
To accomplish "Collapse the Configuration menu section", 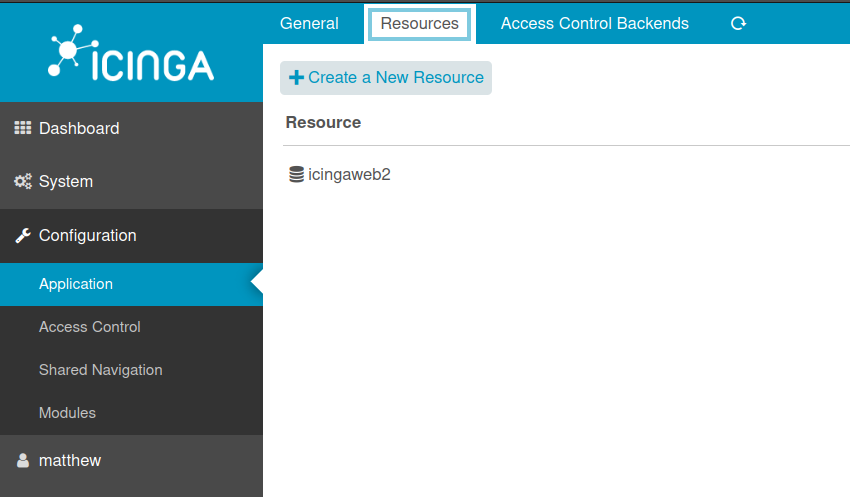I will 88,236.
